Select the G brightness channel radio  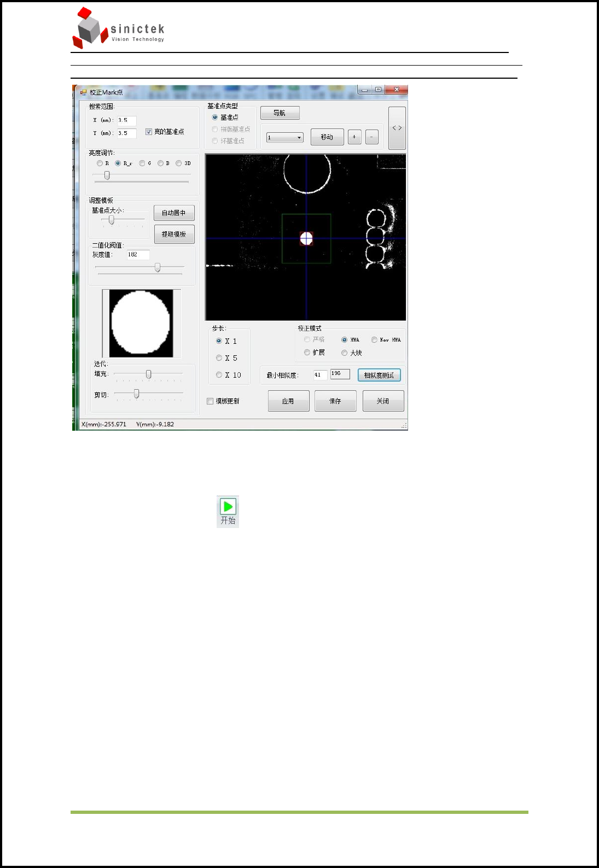coord(142,163)
